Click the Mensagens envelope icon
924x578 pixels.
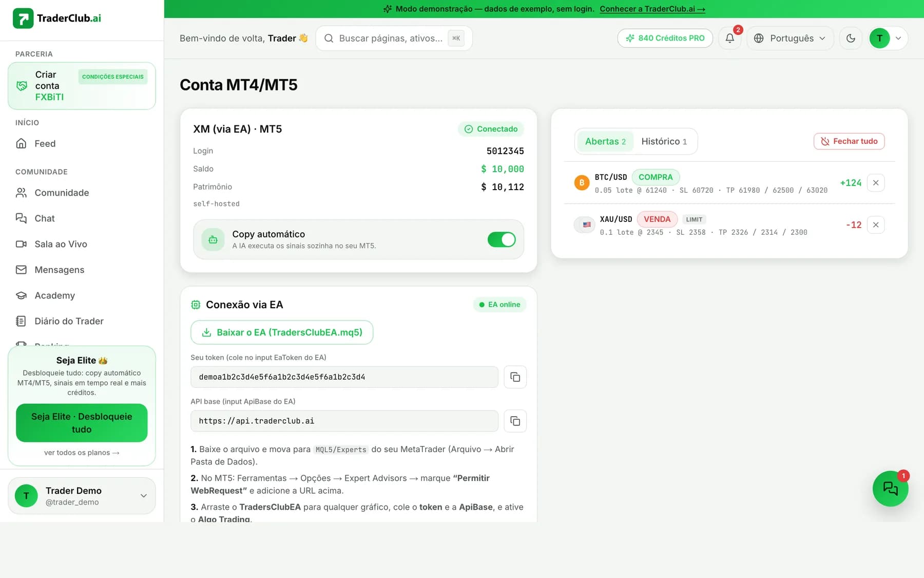point(21,270)
